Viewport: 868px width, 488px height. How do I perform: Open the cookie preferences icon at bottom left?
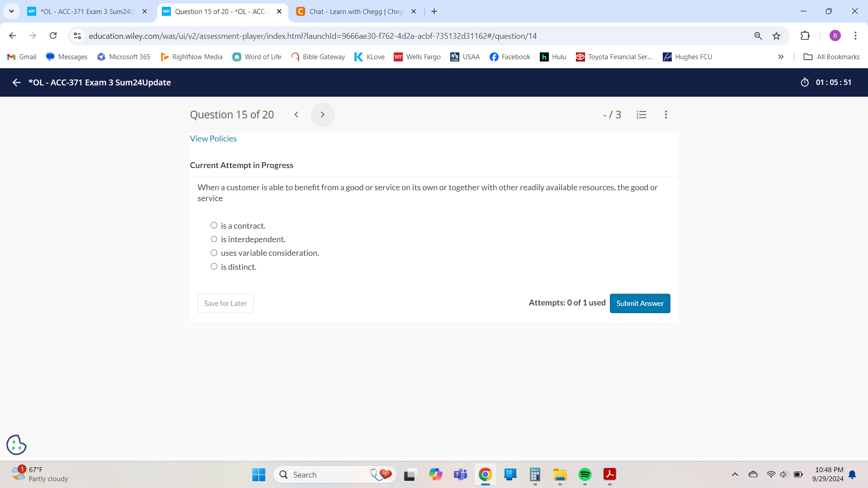[16, 445]
